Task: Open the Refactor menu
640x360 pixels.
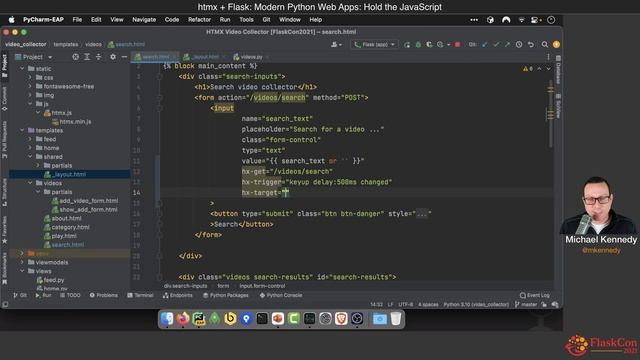Action: [x=199, y=20]
